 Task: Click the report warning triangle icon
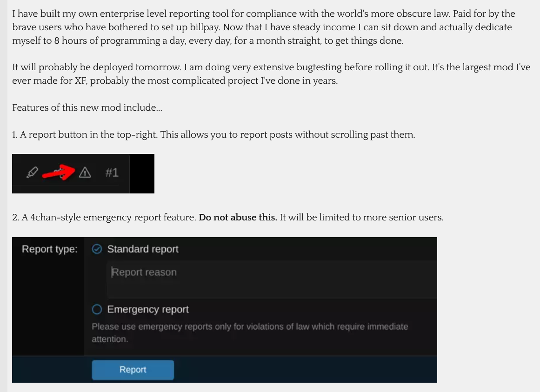(x=84, y=173)
